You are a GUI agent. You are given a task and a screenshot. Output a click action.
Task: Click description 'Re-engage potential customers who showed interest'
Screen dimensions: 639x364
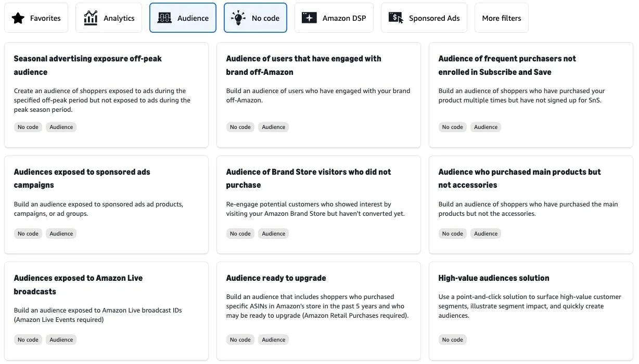[x=315, y=209]
